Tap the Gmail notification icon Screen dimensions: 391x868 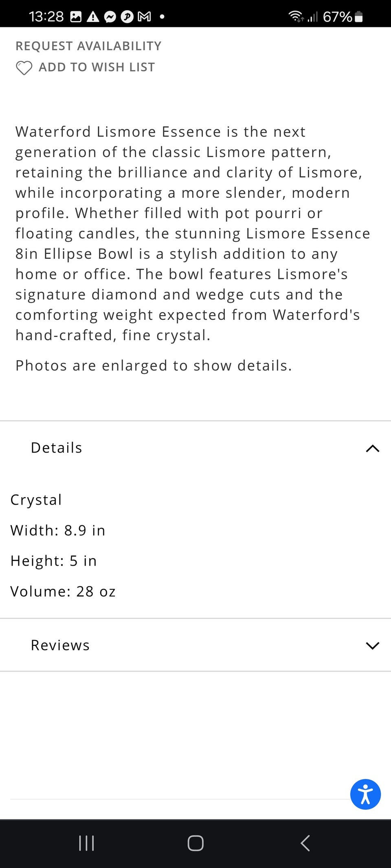(x=144, y=17)
